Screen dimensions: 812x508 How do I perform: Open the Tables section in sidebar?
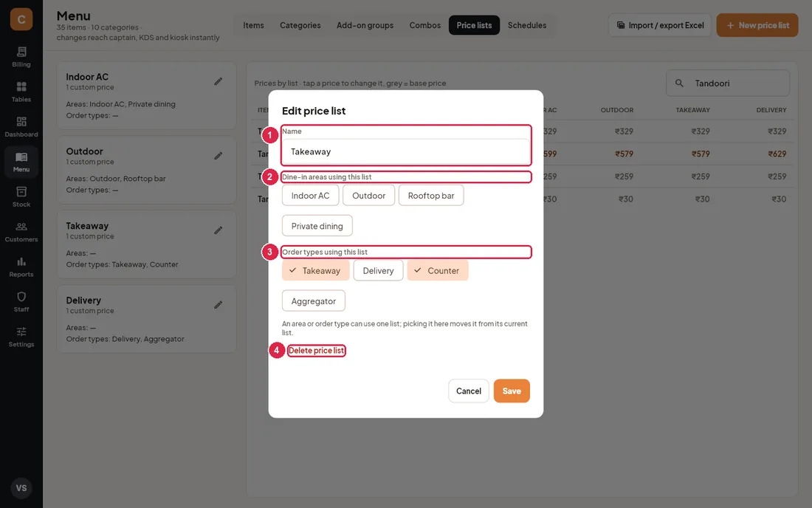click(x=21, y=92)
